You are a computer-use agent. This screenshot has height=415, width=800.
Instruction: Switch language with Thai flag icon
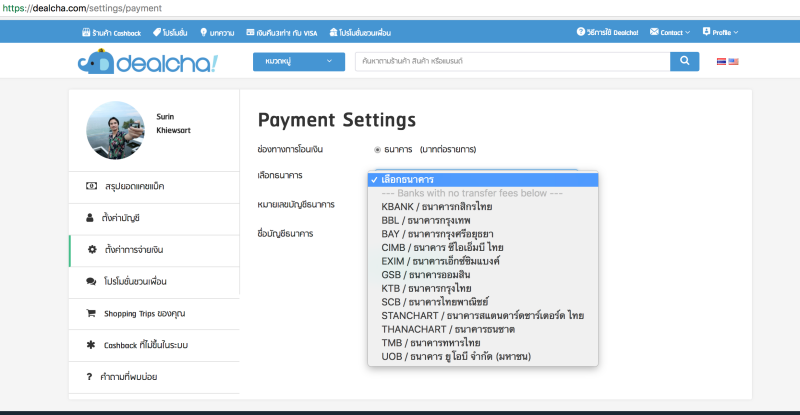721,62
